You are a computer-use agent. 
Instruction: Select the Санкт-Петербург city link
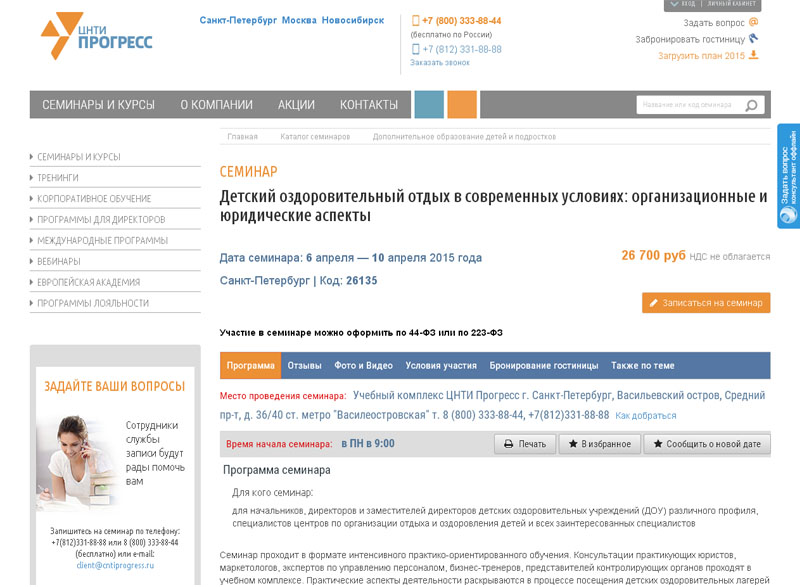238,20
